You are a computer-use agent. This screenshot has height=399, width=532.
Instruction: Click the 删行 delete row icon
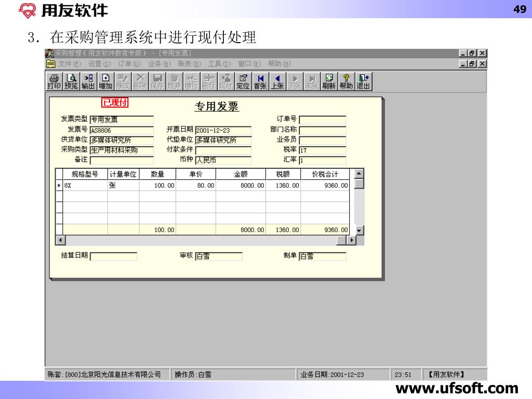click(x=209, y=82)
